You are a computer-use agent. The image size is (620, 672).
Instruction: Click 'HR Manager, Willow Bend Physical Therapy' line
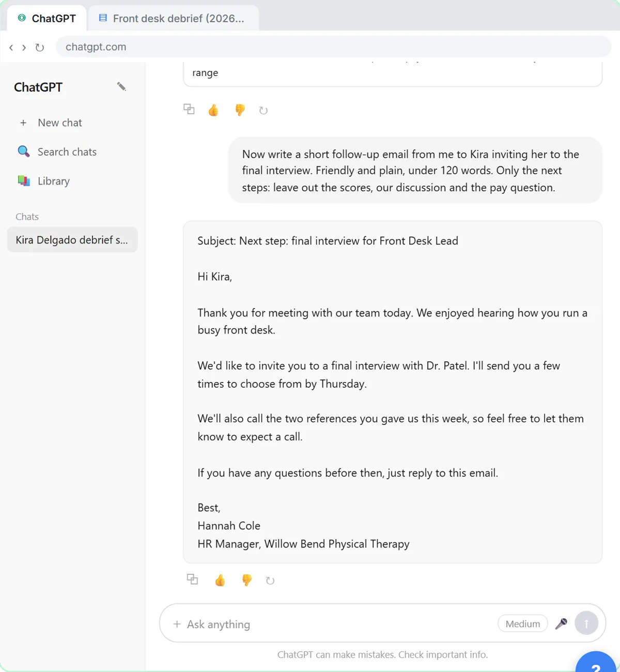pos(303,544)
